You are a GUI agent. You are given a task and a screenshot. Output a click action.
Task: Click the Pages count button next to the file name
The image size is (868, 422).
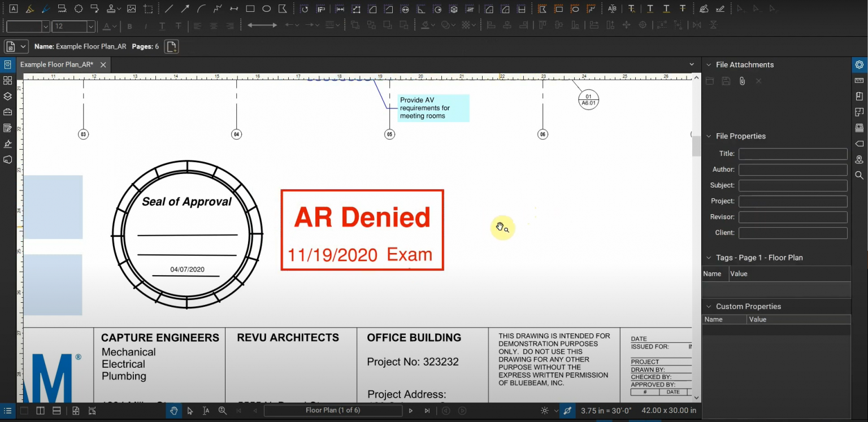171,46
